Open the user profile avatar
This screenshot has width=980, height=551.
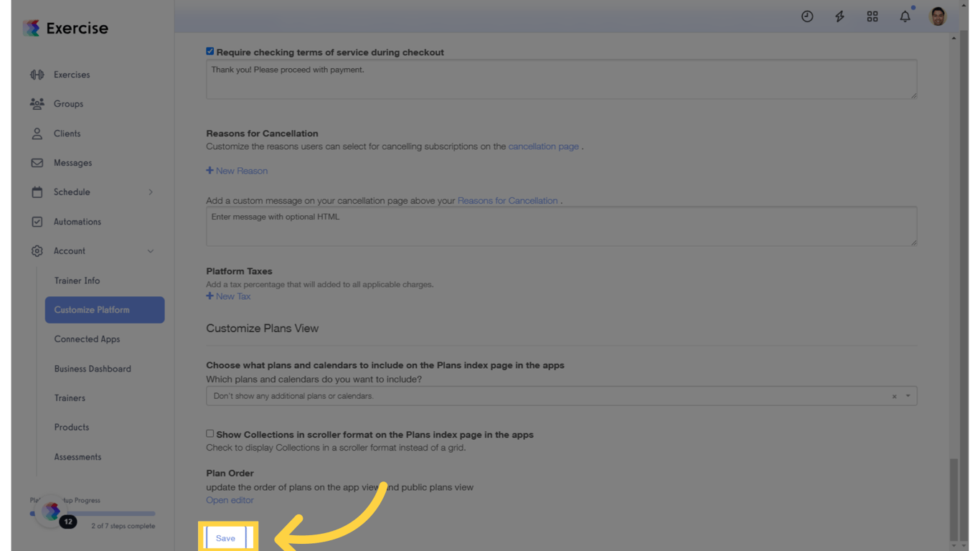[x=938, y=17]
